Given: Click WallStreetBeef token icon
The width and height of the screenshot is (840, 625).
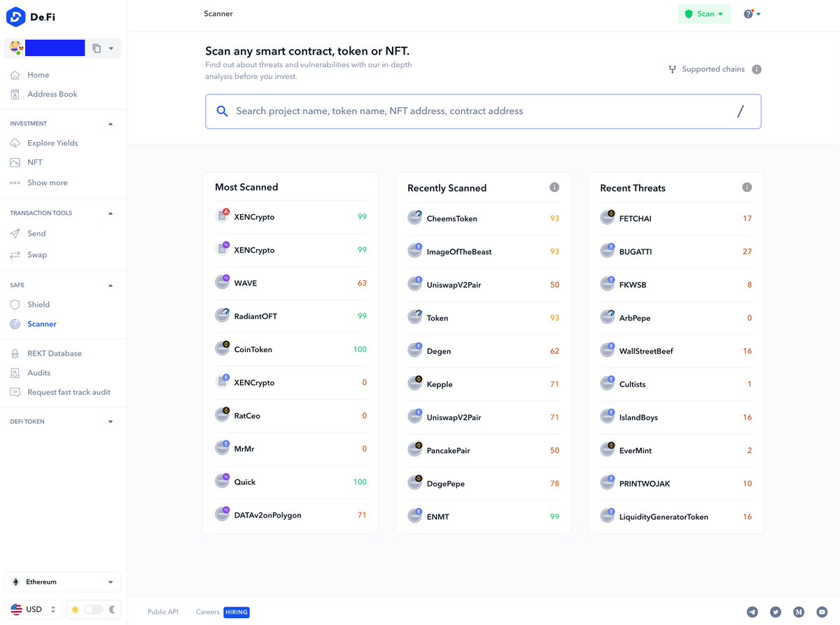Looking at the screenshot, I should pyautogui.click(x=608, y=350).
